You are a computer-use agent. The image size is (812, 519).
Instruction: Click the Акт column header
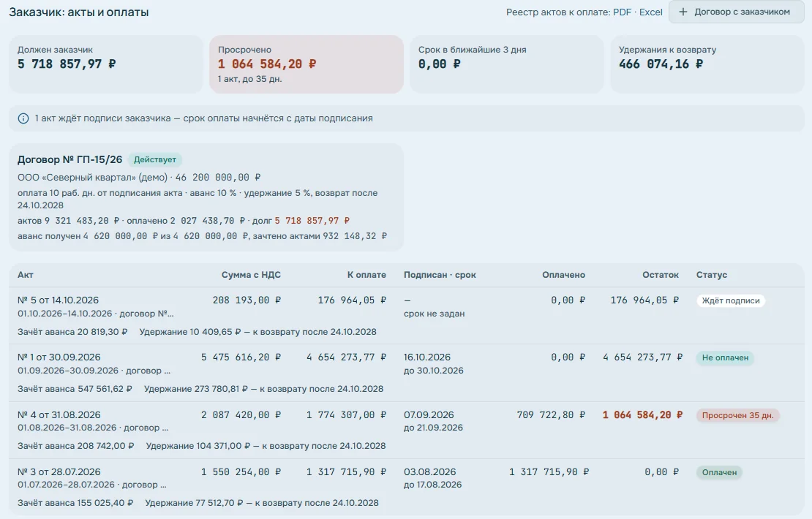pyautogui.click(x=26, y=275)
